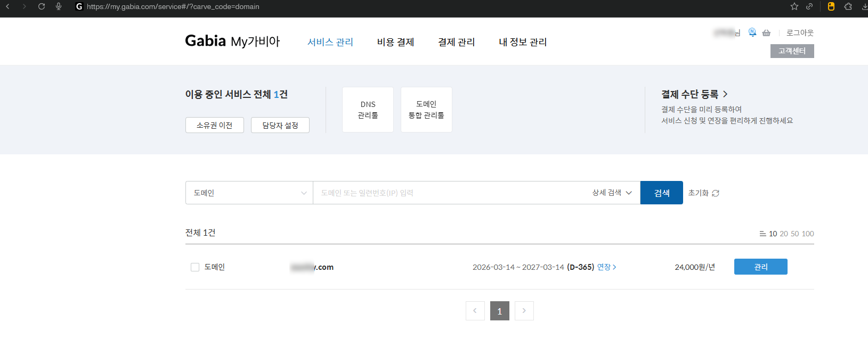Click the blue 관리 button
This screenshot has height=347, width=868.
(761, 267)
